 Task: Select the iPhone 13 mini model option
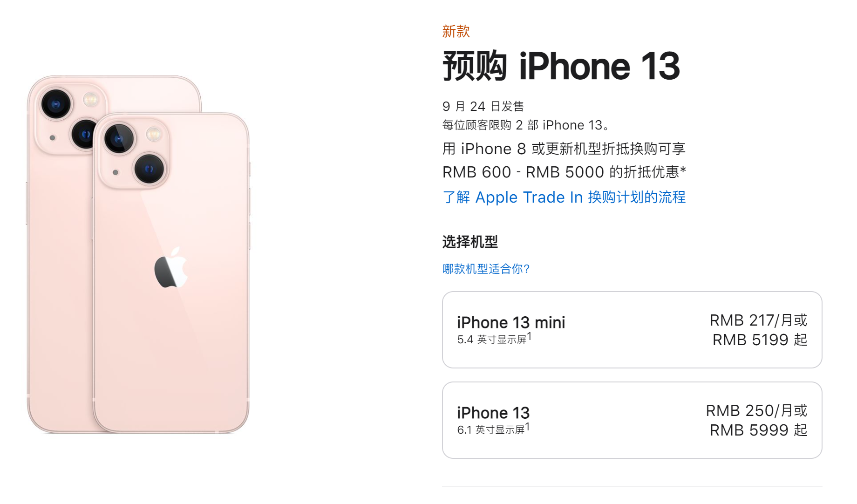[x=632, y=330]
